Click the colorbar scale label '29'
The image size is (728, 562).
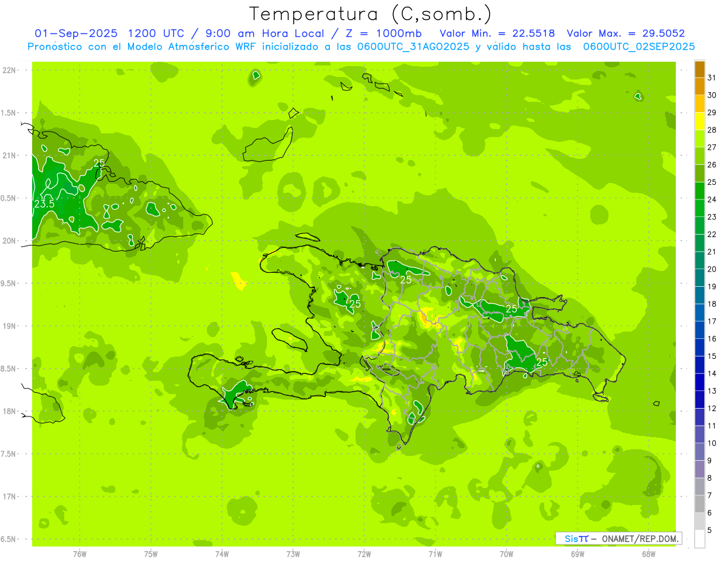click(x=712, y=112)
